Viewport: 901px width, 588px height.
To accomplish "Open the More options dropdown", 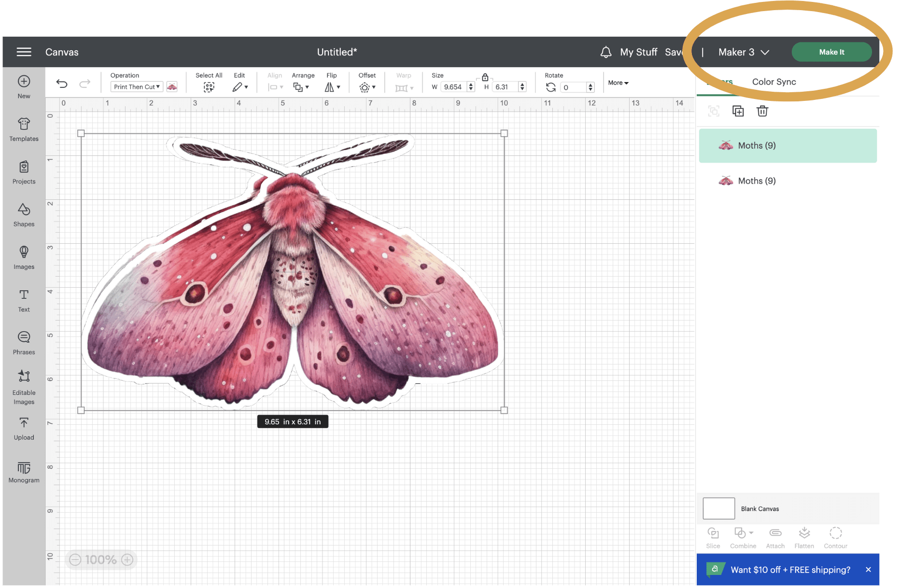I will click(x=618, y=83).
